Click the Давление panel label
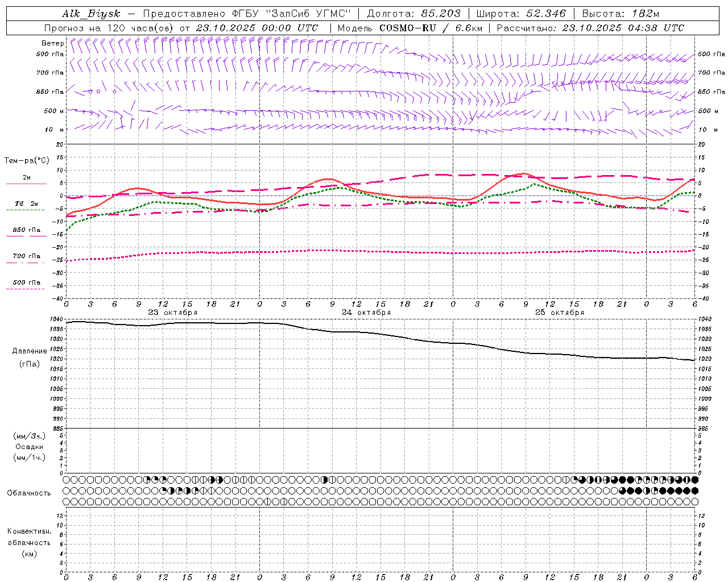The height and width of the screenshot is (582, 728). click(30, 351)
